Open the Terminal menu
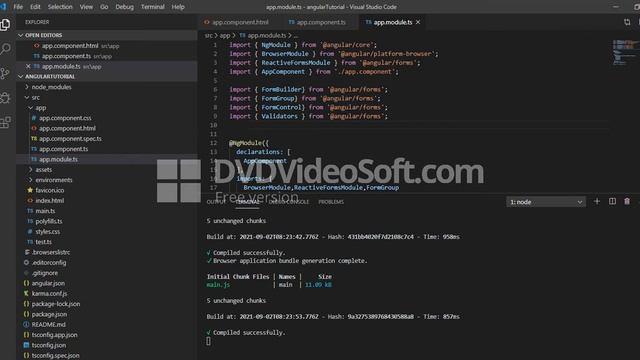Image resolution: width=640 pixels, height=360 pixels. pos(152,7)
